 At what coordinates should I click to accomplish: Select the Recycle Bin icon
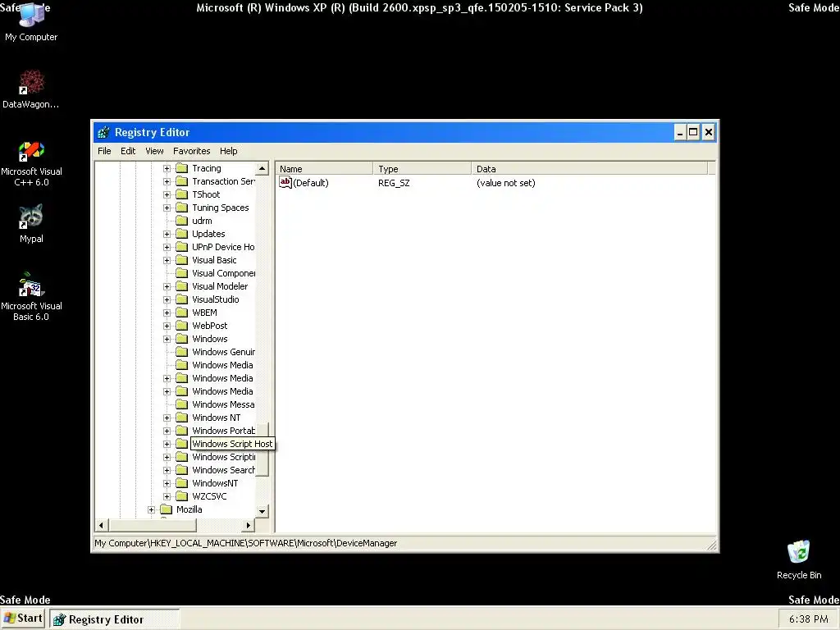click(799, 559)
